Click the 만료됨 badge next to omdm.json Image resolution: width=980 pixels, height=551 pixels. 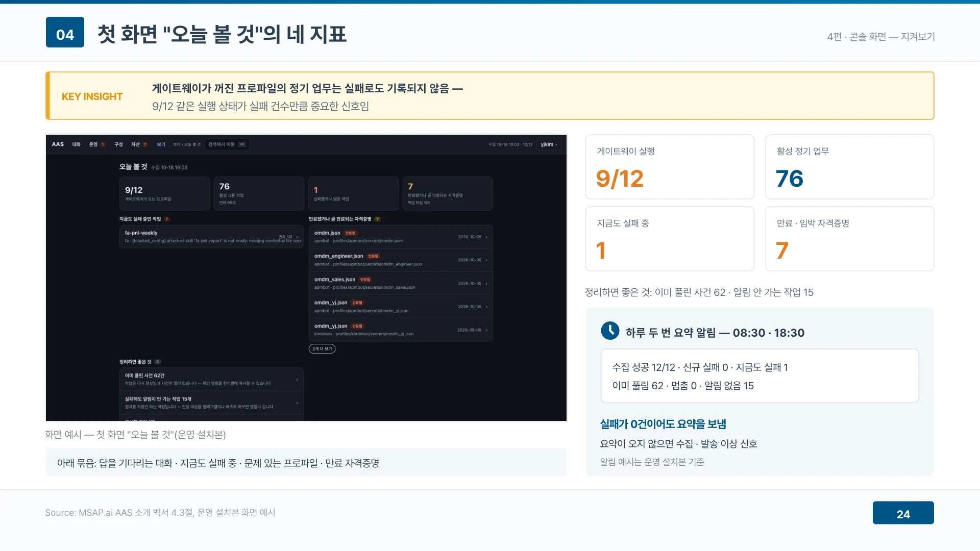(x=350, y=233)
